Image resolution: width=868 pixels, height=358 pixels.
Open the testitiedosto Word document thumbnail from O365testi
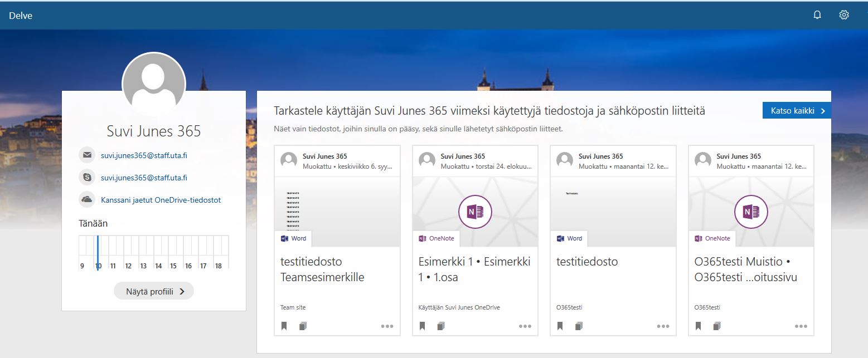point(613,212)
